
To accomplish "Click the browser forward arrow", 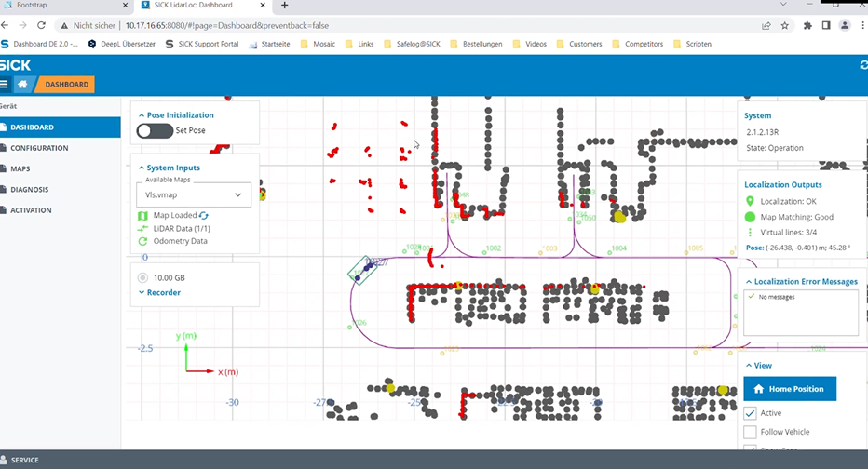I will (22, 25).
